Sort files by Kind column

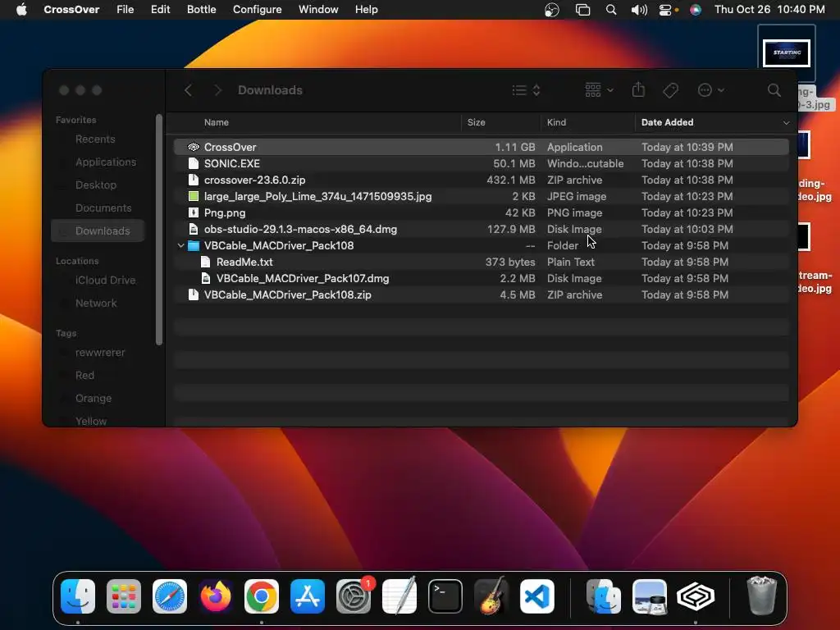(x=556, y=122)
